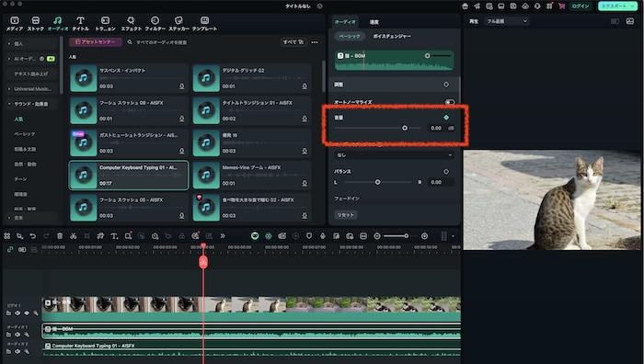Select the ベーシック sidebar subcategory
644x364 pixels.
tap(25, 134)
